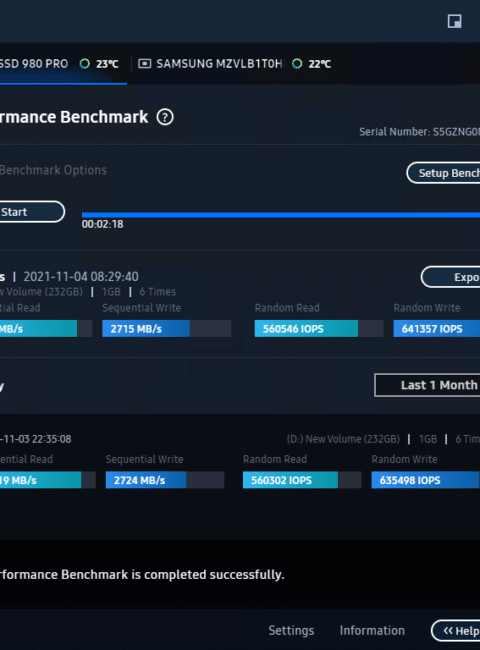Click the '6 Times' text in latest results

(158, 292)
